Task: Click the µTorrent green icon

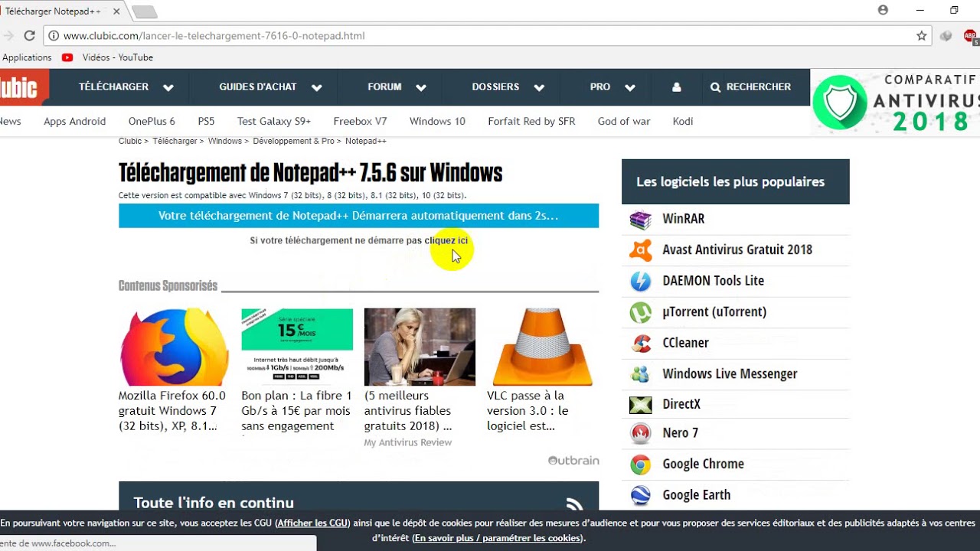Action: [x=641, y=312]
